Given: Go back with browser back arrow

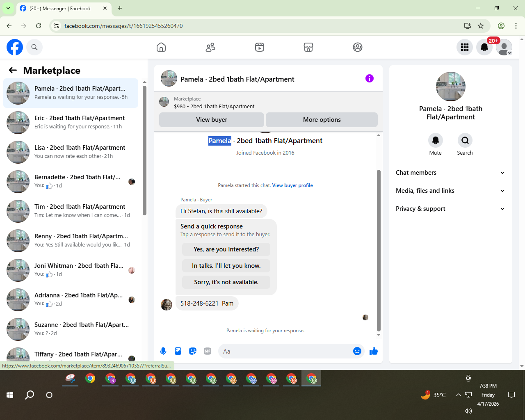Looking at the screenshot, I should point(9,26).
